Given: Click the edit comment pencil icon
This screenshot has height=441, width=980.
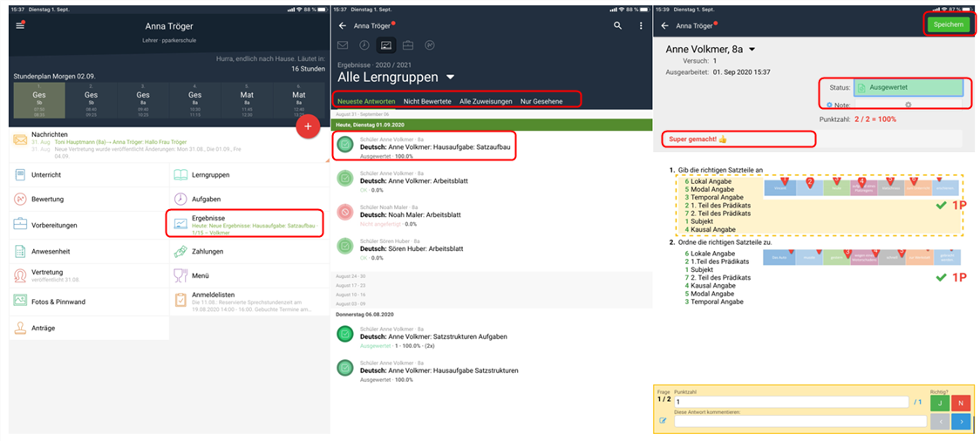Looking at the screenshot, I should pos(663,421).
